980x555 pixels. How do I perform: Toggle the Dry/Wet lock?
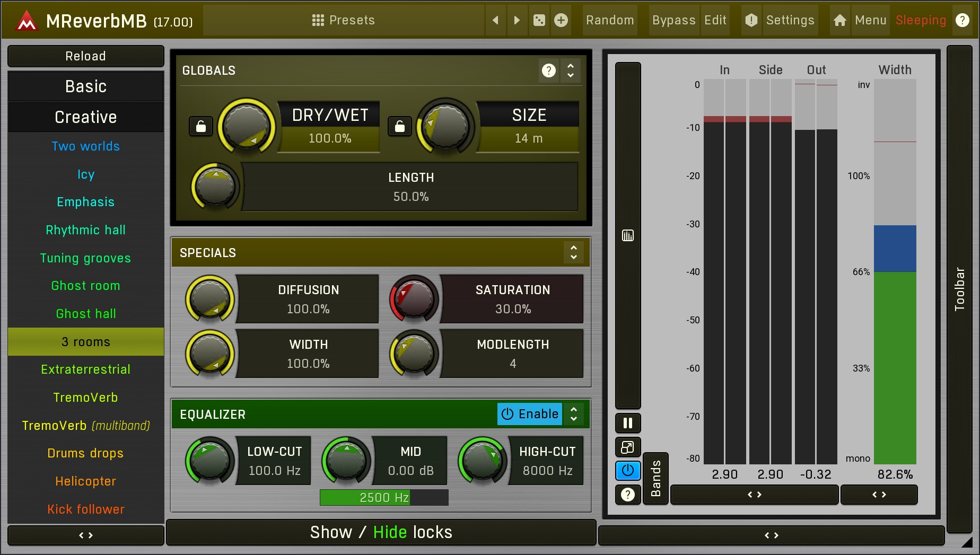201,126
